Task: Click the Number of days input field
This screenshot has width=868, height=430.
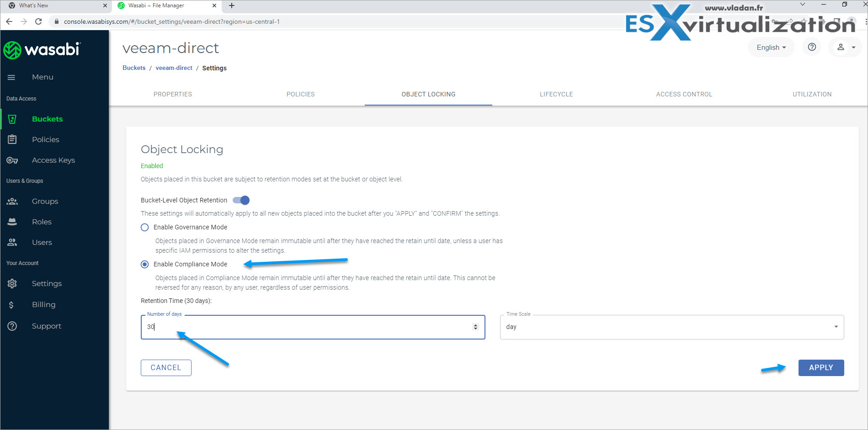Action: click(306, 327)
